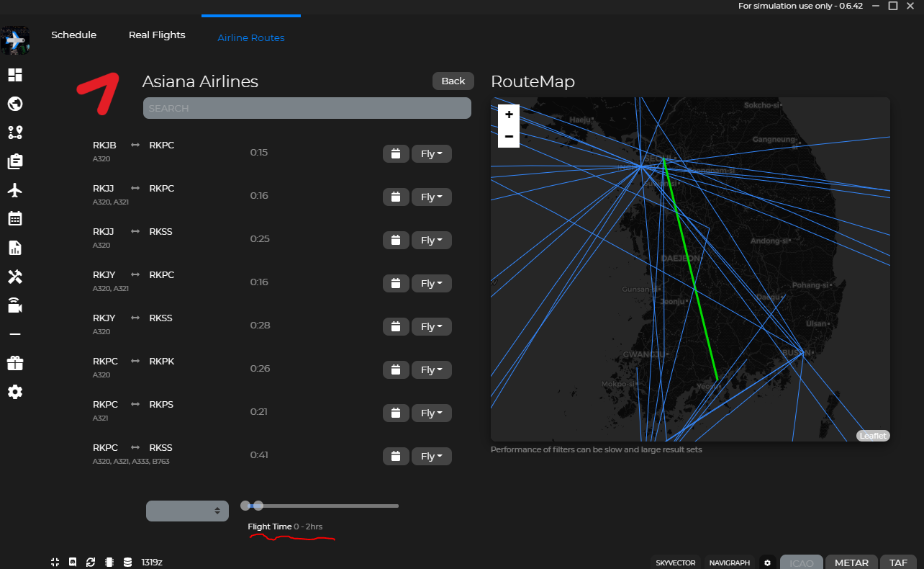This screenshot has height=569, width=924.
Task: Open calendar for RKJJ to RKSS route
Action: [x=396, y=240]
